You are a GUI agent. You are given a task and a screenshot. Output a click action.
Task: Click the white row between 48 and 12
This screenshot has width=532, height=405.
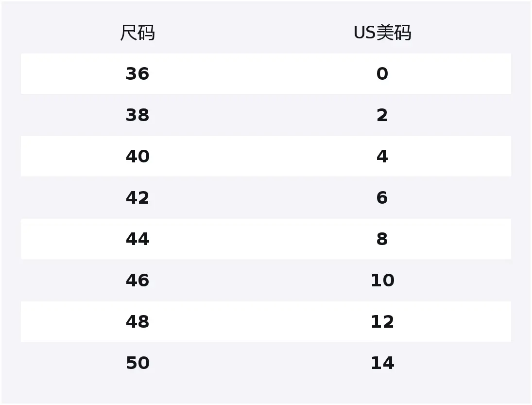coord(260,322)
